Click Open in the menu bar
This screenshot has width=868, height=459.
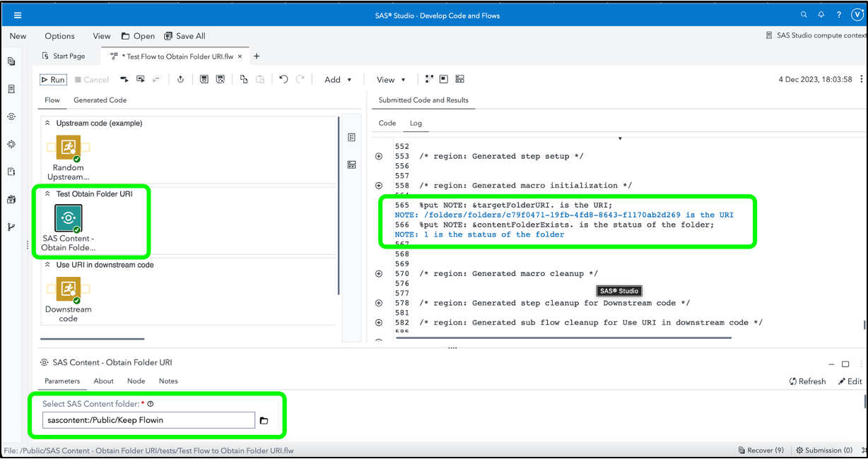138,36
